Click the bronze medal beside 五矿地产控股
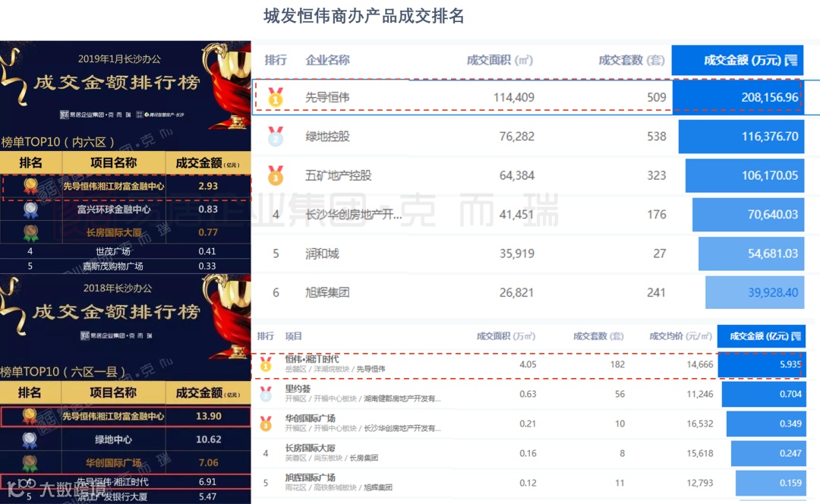The image size is (820, 504). pos(276,175)
